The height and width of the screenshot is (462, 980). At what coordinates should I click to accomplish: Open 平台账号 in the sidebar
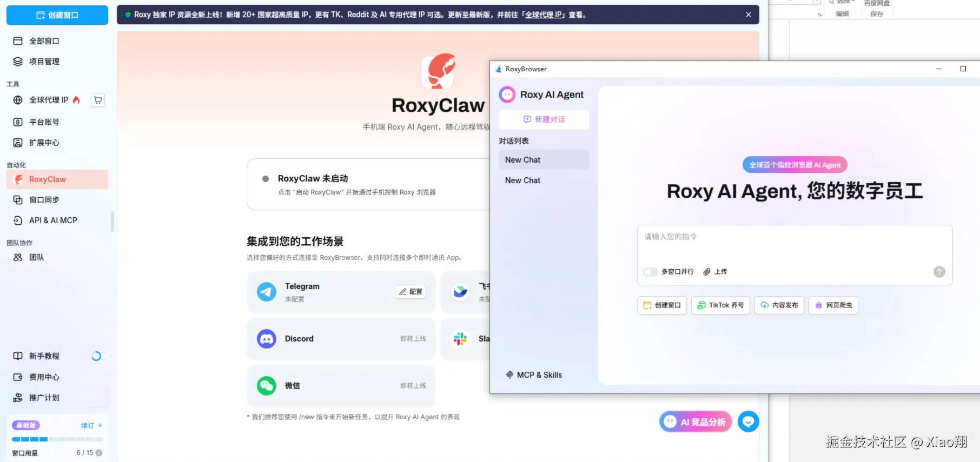pyautogui.click(x=57, y=122)
